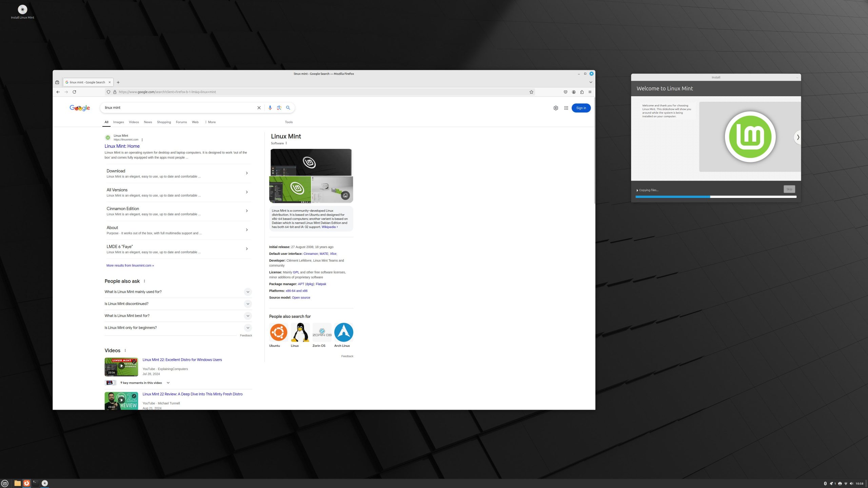Clear the Google search box with X
The height and width of the screenshot is (488, 868).
pos(259,108)
